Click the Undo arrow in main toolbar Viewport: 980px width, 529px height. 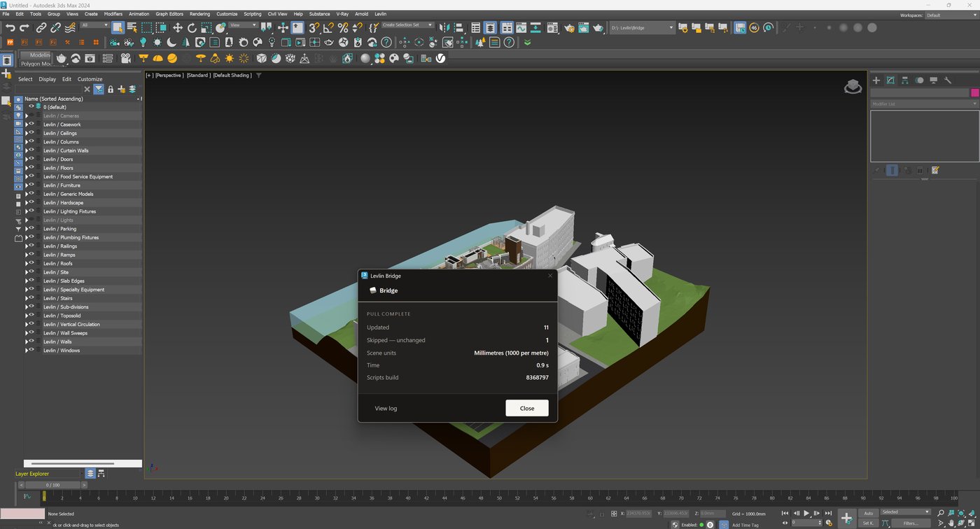[x=10, y=28]
